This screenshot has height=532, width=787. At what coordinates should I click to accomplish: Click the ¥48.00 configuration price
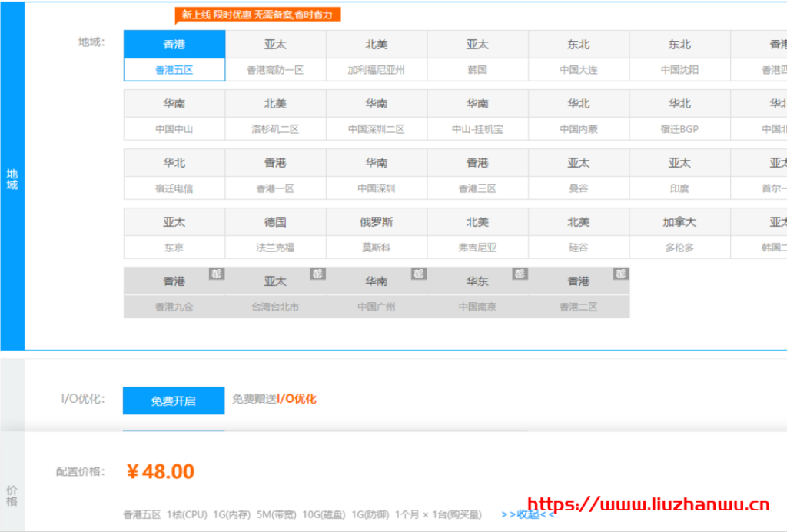[x=160, y=472]
